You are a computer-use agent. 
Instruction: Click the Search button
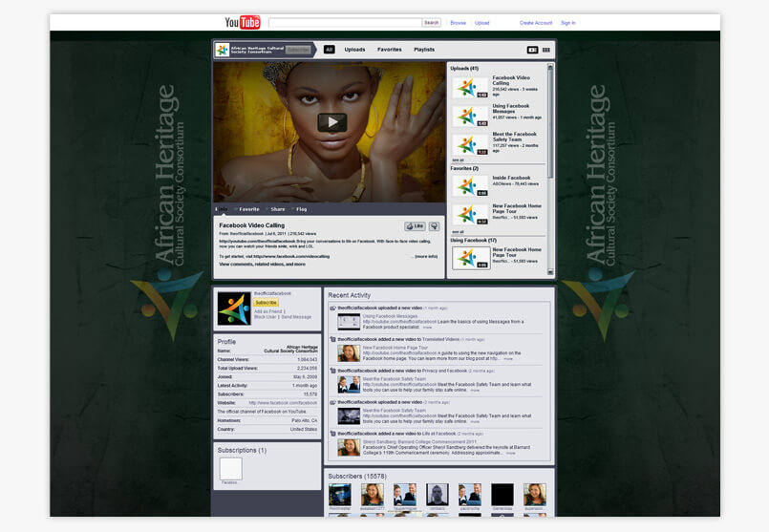click(432, 23)
